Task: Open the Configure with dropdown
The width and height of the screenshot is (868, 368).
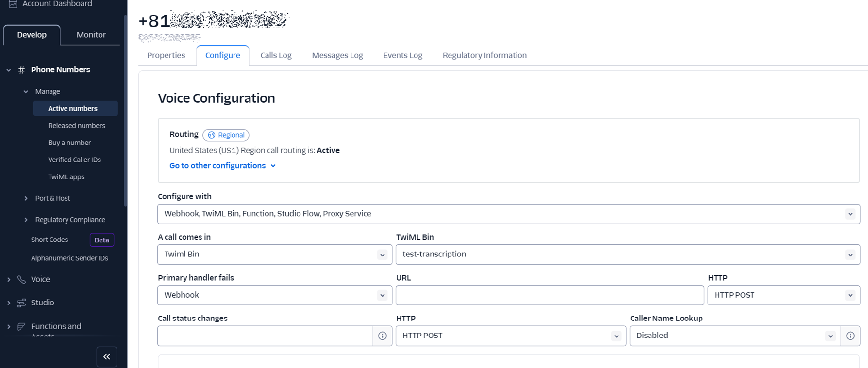Action: pyautogui.click(x=508, y=214)
